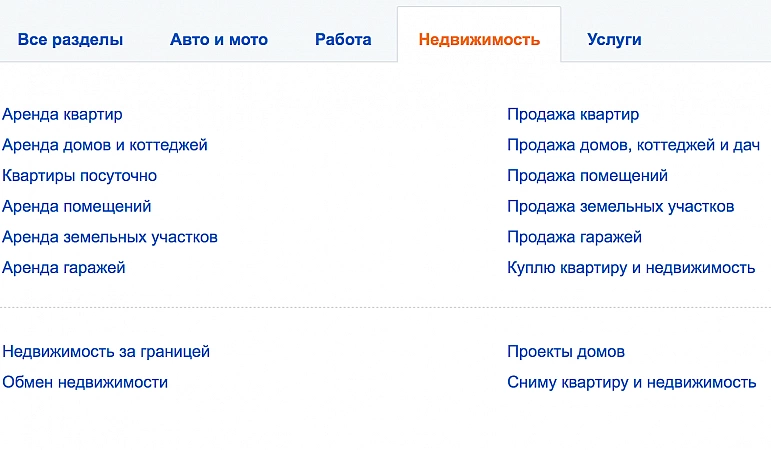The width and height of the screenshot is (771, 450).
Task: Open Продажа гаражей link
Action: 574,237
